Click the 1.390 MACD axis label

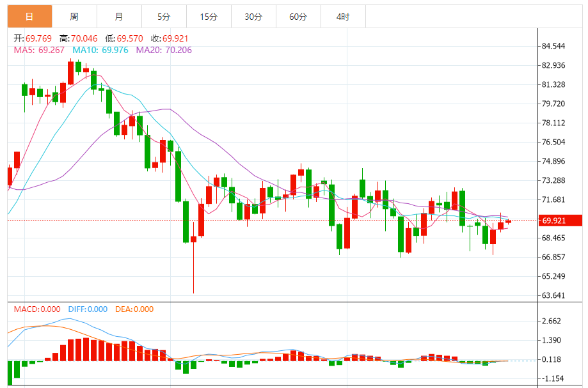pos(552,340)
